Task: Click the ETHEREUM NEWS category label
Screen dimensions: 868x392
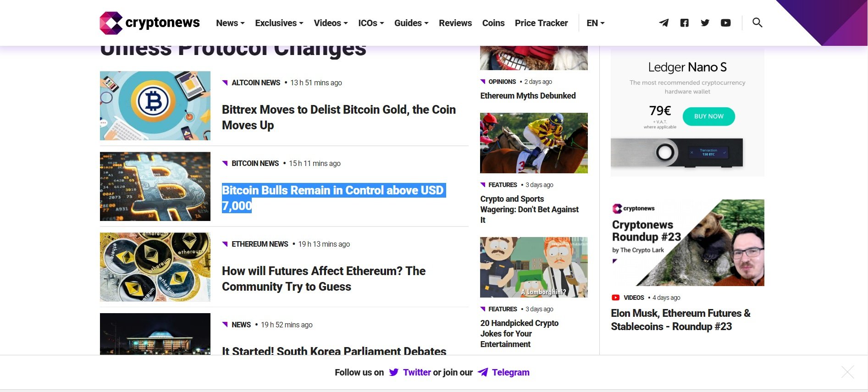Action: 260,244
